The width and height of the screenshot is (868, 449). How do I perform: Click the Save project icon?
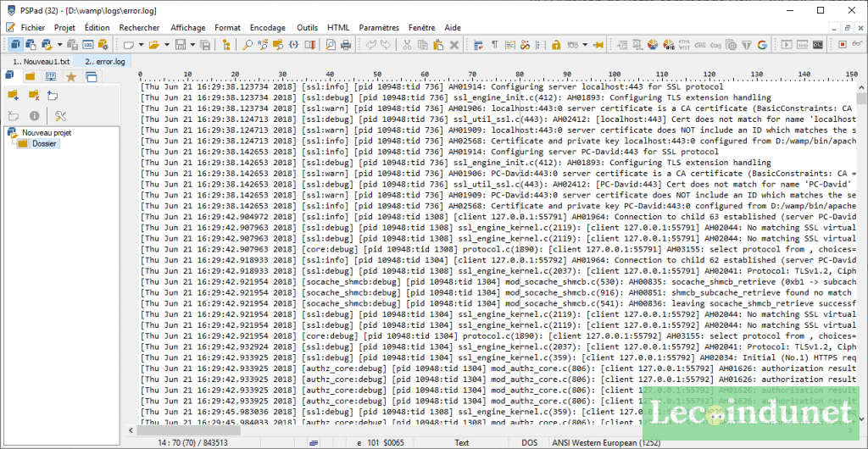[73, 45]
